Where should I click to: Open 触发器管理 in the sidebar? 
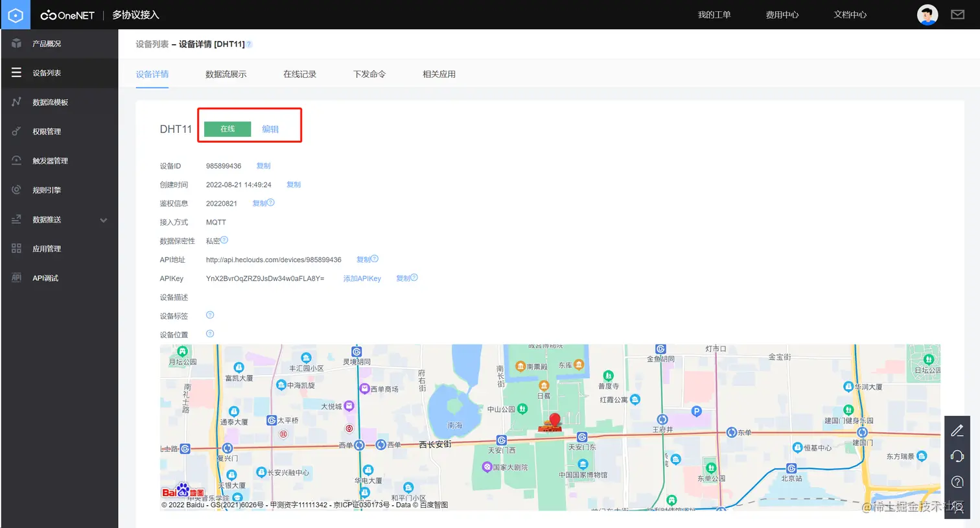click(x=60, y=161)
